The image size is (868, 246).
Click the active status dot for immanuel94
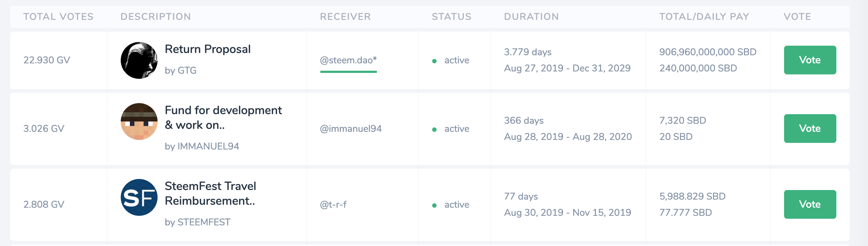click(434, 130)
